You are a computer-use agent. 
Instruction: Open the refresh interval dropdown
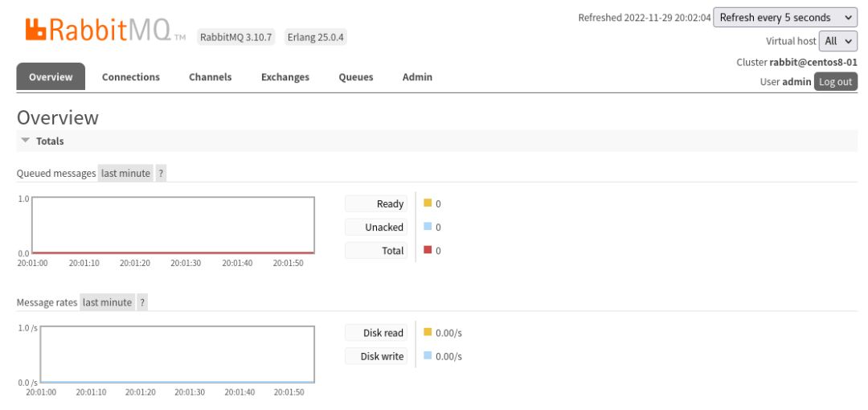click(x=785, y=17)
